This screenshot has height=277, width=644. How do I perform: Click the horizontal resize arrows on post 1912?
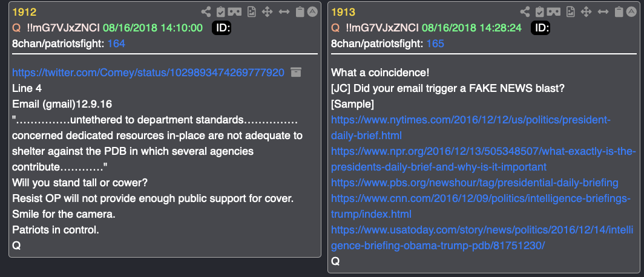click(x=284, y=12)
